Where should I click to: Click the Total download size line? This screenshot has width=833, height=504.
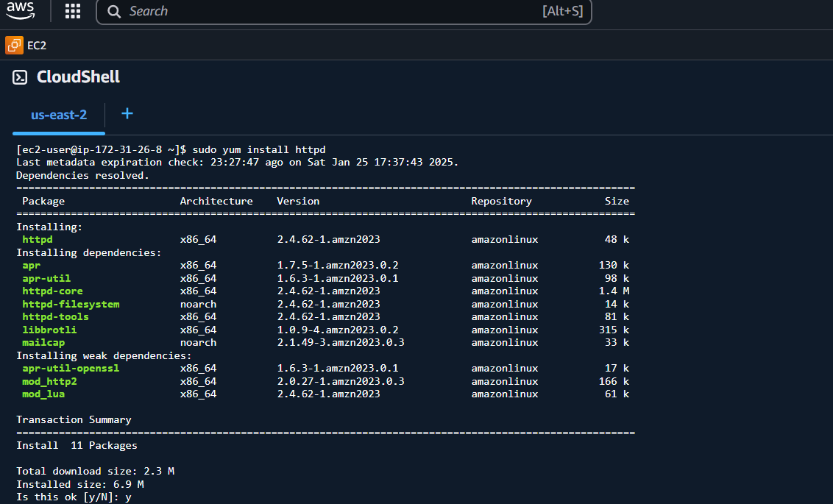pos(95,472)
